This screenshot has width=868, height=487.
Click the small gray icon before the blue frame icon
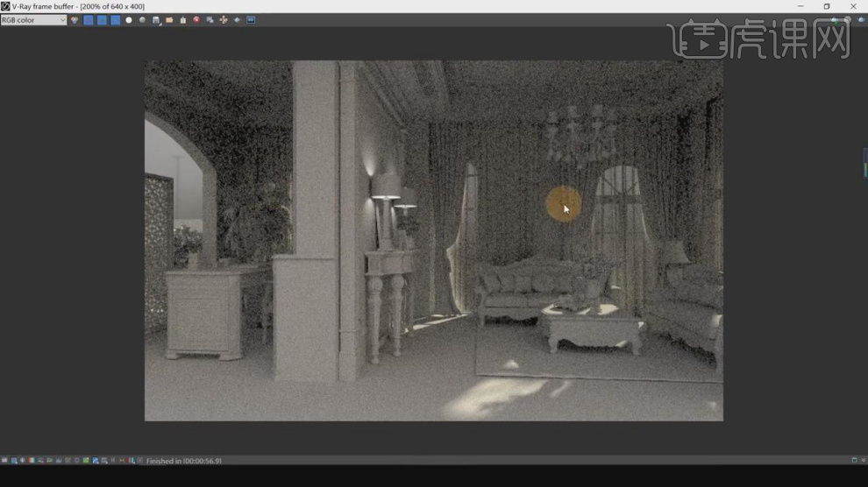click(237, 20)
